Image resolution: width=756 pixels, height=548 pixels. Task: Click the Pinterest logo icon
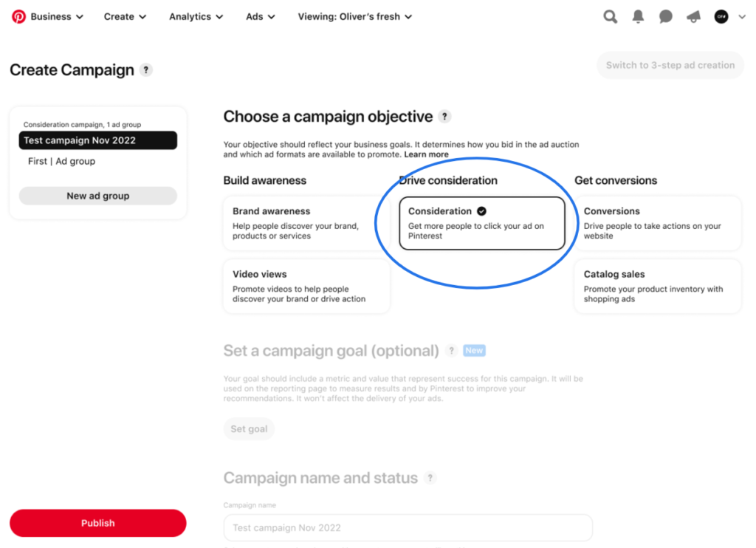[18, 17]
